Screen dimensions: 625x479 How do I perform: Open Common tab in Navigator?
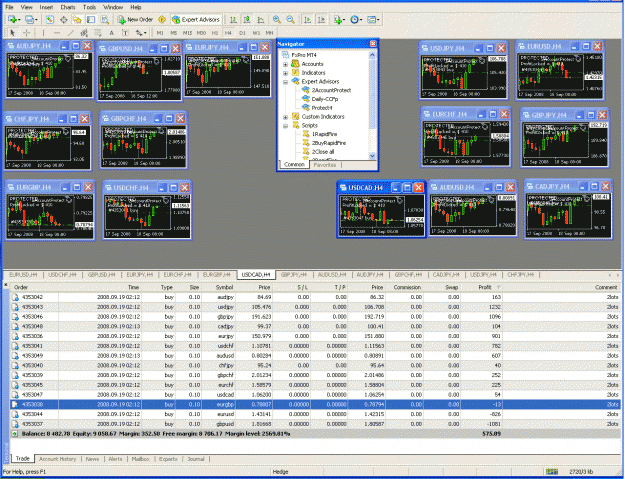click(294, 165)
